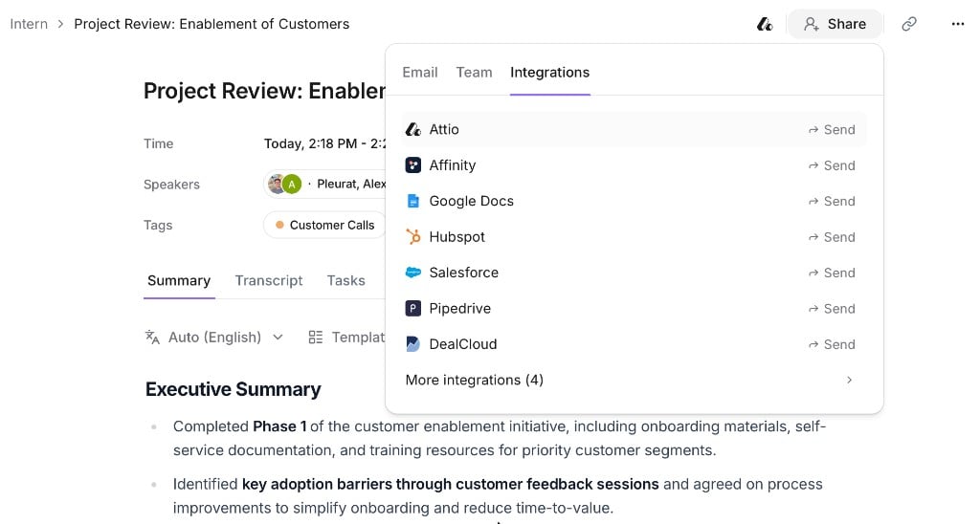
Task: Expand More integrations (4)
Action: [x=634, y=380]
